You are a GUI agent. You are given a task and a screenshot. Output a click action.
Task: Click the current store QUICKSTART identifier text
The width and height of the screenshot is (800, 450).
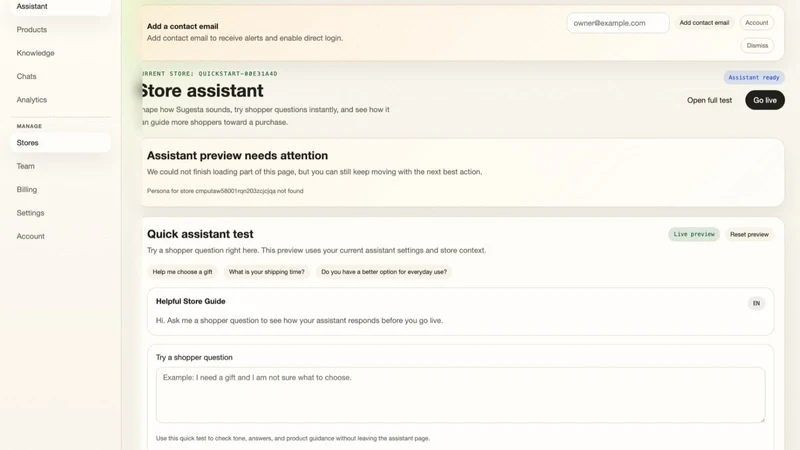[x=210, y=74]
